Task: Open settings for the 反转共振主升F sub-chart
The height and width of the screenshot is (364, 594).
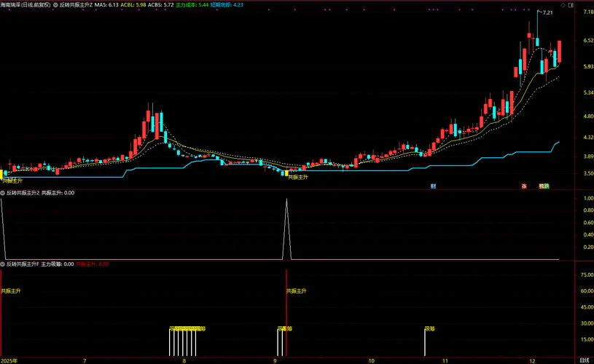Action: click(x=3, y=264)
